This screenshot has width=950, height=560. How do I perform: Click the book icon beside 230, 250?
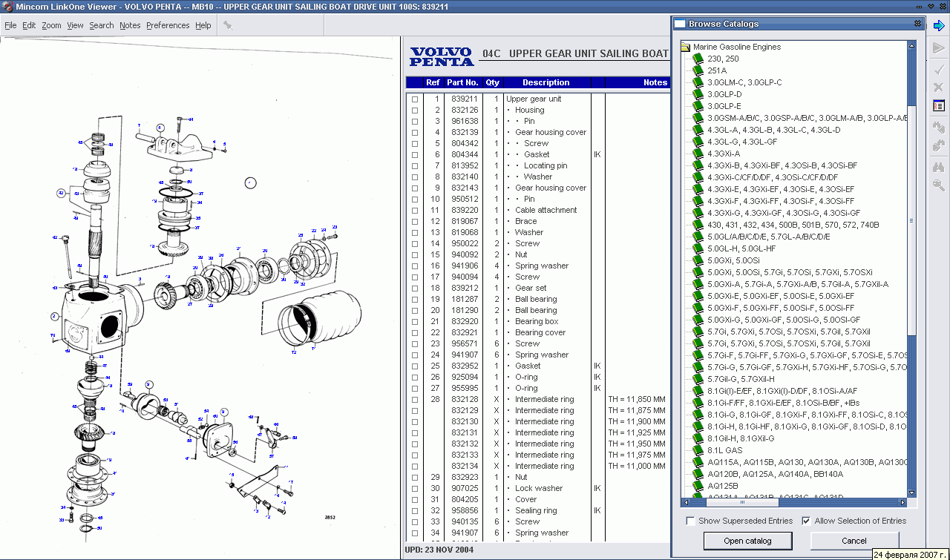pyautogui.click(x=698, y=59)
